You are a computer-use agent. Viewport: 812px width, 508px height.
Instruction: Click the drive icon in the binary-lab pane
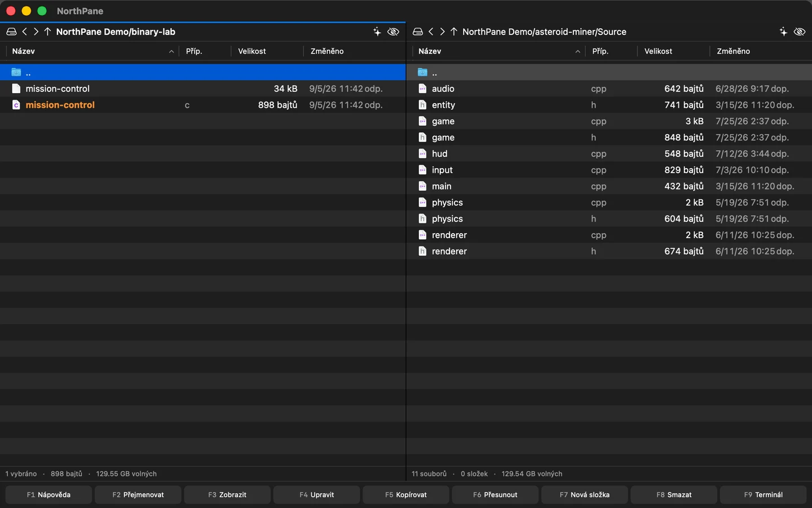(x=11, y=32)
